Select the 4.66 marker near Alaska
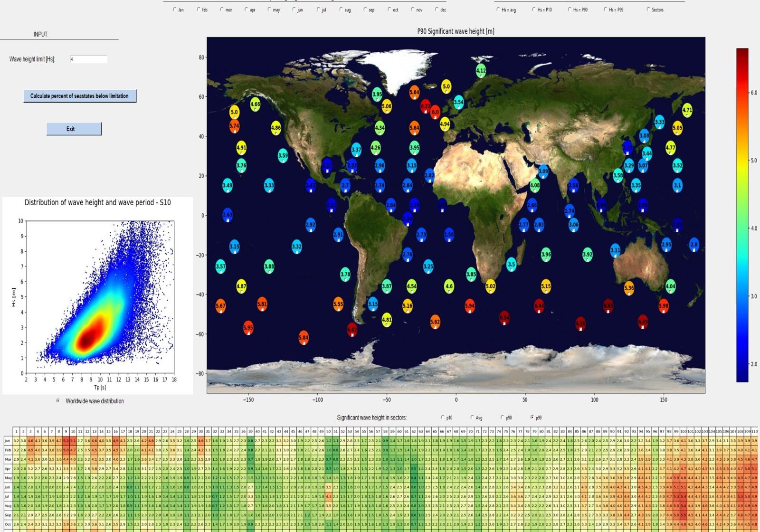760x532 pixels. click(255, 104)
